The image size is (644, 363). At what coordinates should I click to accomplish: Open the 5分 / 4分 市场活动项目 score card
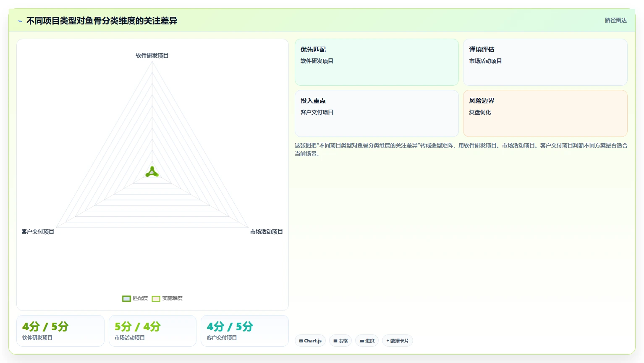(x=152, y=331)
